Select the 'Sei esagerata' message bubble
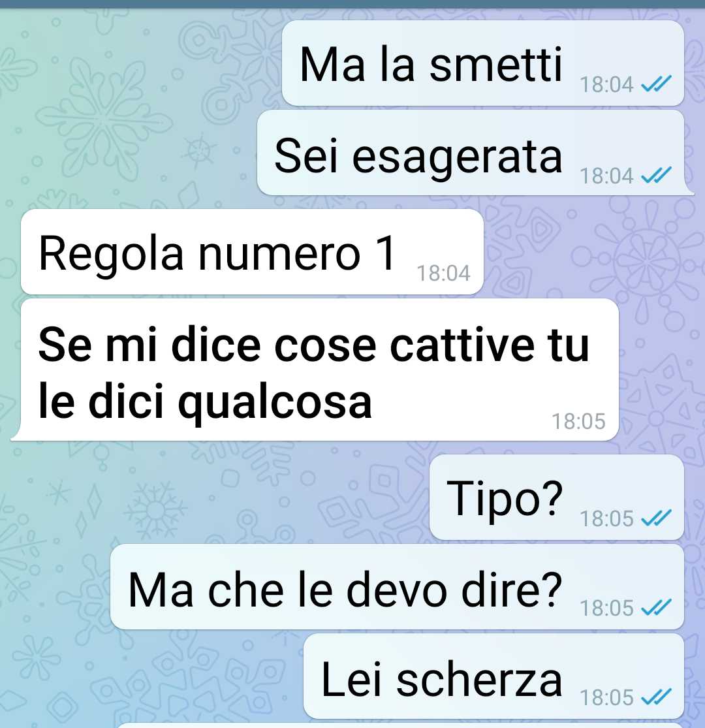The width and height of the screenshot is (705, 728). pos(473,153)
